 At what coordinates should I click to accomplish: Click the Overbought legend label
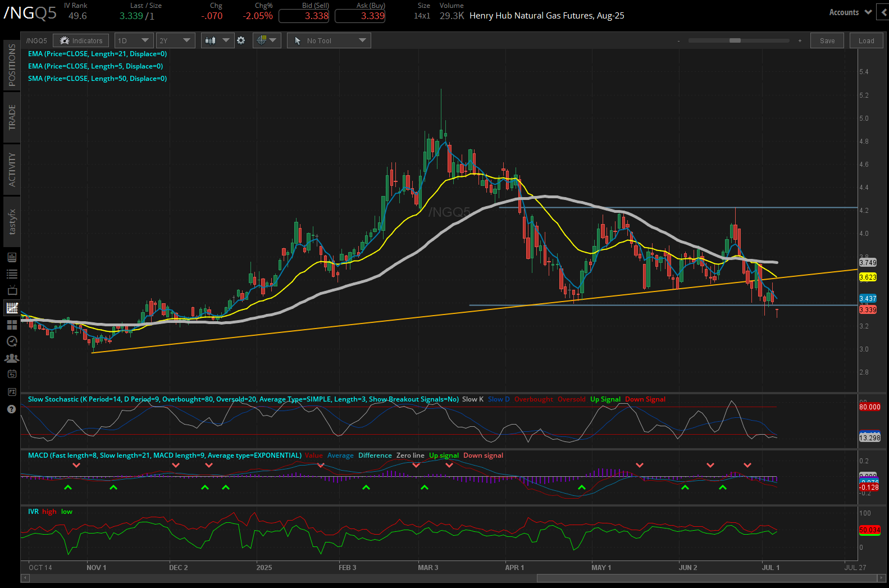534,399
